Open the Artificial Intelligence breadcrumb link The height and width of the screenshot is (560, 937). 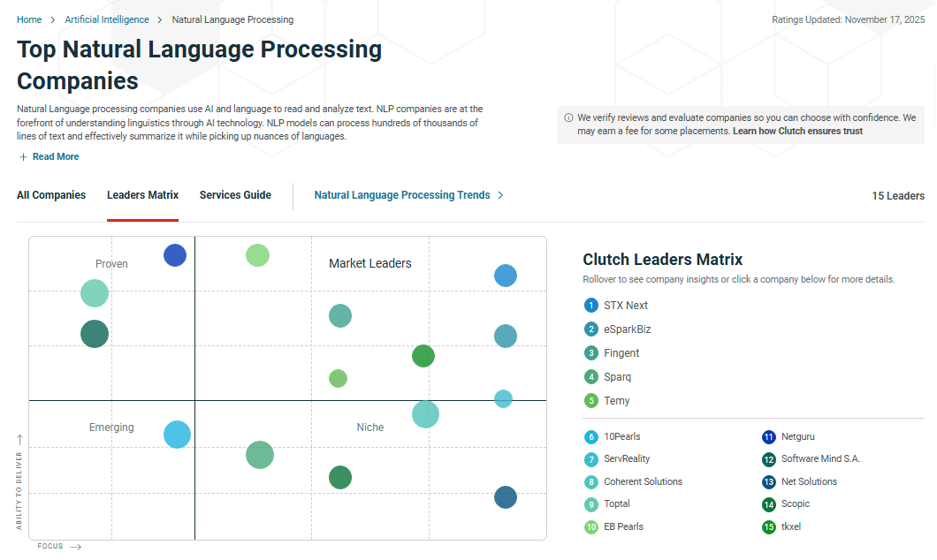coord(107,19)
